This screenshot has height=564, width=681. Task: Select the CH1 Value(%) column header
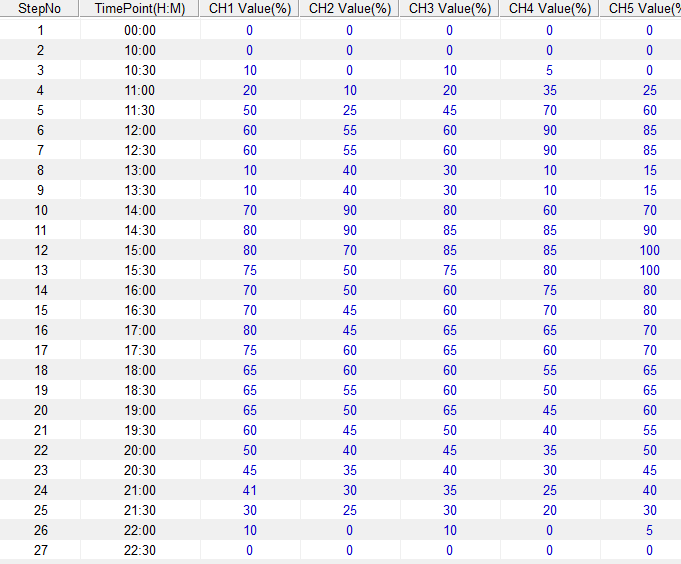(249, 9)
